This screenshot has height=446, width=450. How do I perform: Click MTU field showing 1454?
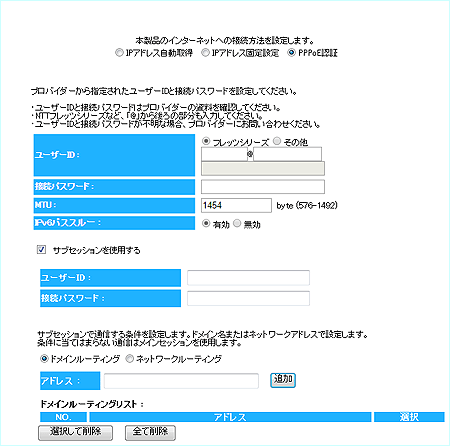[x=236, y=205]
